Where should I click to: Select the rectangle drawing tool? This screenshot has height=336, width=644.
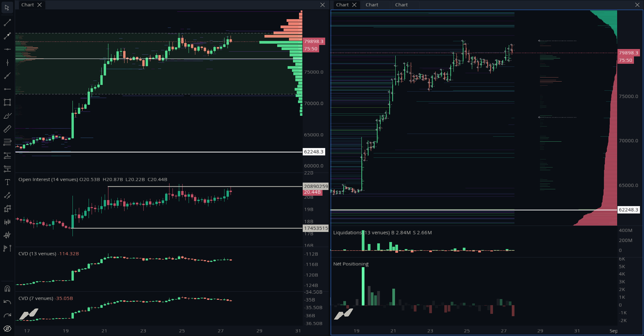pyautogui.click(x=7, y=102)
